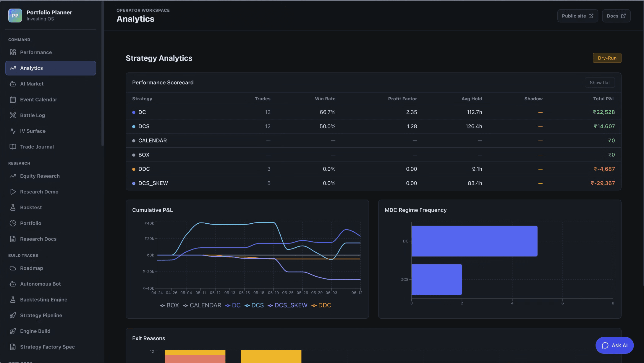
Task: Toggle DCS series in chart legend
Action: point(254,305)
